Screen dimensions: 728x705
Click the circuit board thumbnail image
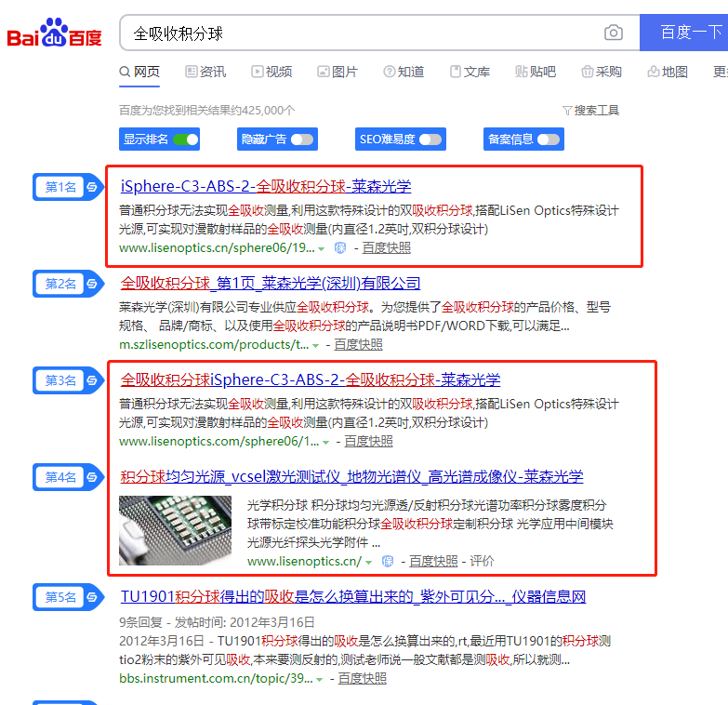175,530
